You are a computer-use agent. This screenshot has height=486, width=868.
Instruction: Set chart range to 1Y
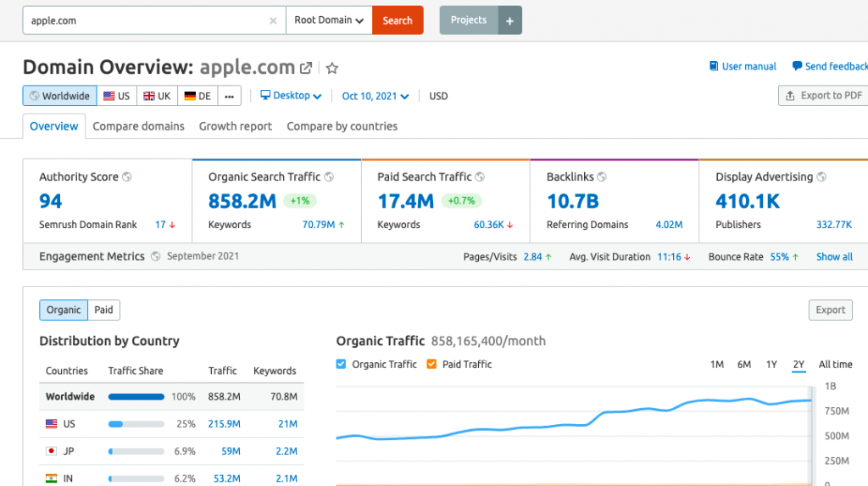coord(771,365)
